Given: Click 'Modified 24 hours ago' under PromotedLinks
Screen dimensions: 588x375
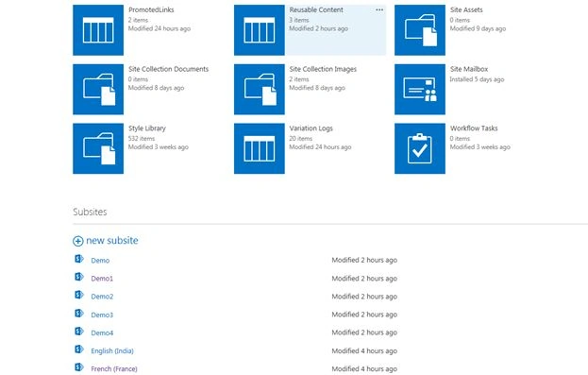Looking at the screenshot, I should tap(160, 28).
